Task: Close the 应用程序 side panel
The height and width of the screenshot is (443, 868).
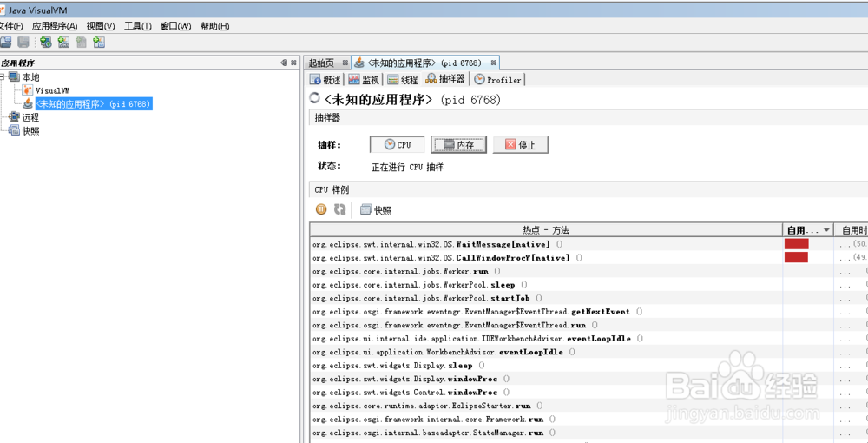Action: (293, 63)
